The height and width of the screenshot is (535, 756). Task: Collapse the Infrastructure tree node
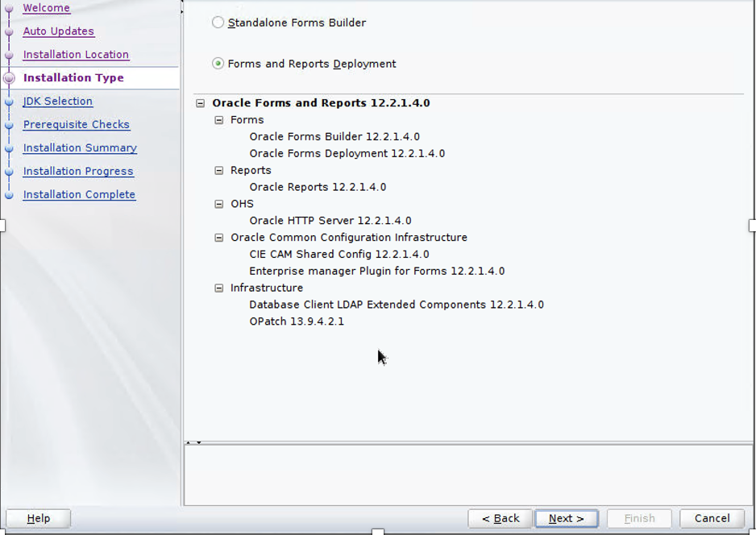(218, 288)
